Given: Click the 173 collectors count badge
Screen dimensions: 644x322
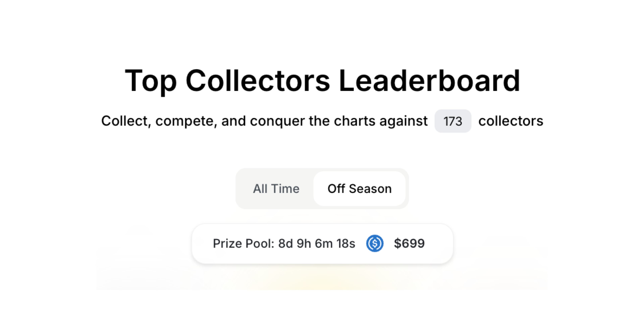Looking at the screenshot, I should (453, 121).
